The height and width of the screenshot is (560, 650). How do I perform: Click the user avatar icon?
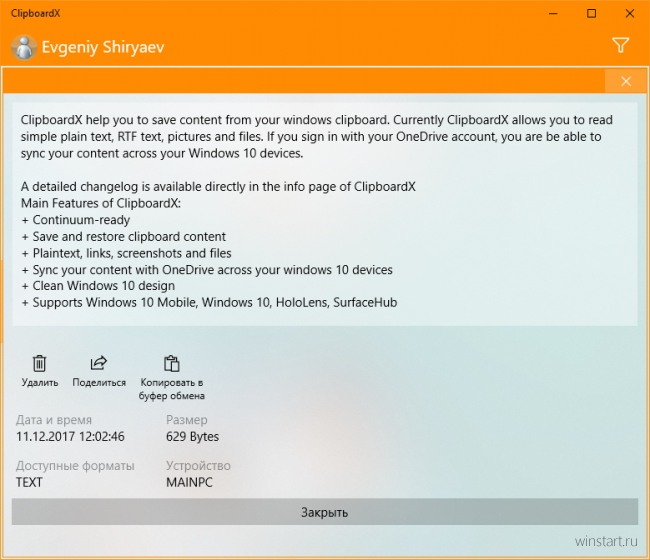click(24, 47)
